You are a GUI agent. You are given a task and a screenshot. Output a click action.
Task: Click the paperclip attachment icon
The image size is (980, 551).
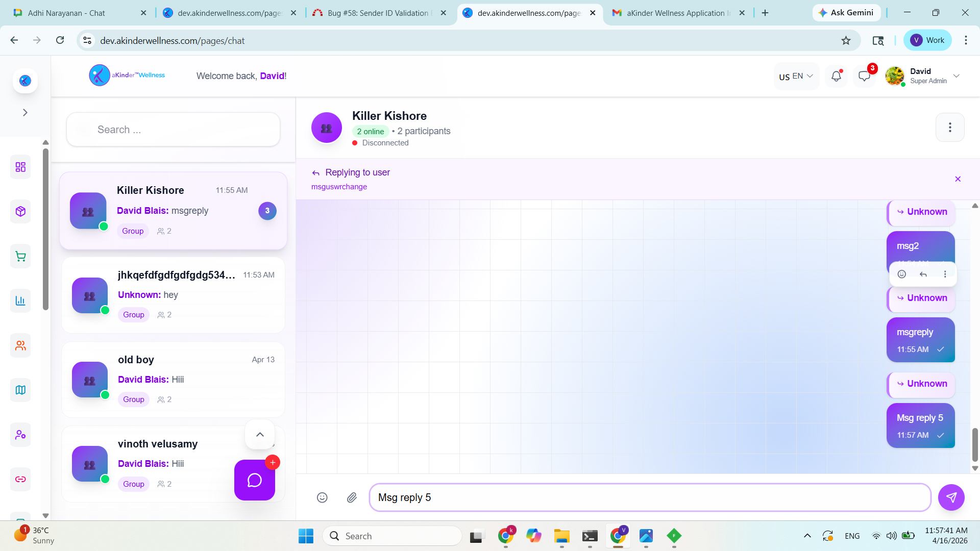tap(352, 497)
